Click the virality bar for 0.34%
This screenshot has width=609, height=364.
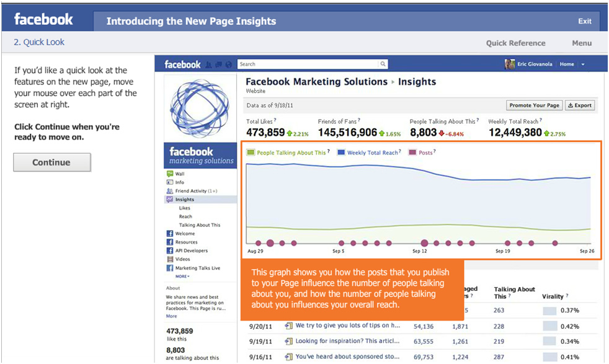549,342
